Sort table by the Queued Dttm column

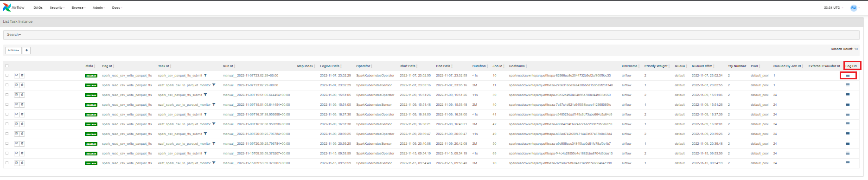coord(703,66)
